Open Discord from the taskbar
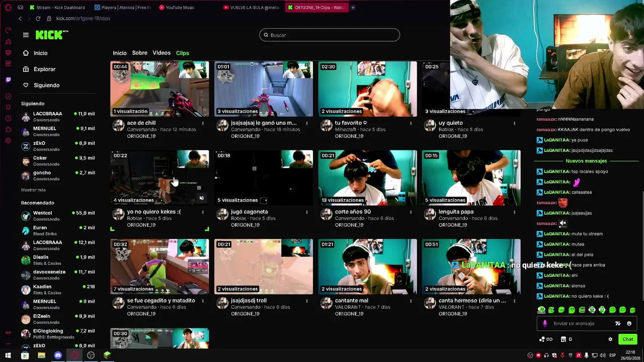The height and width of the screenshot is (362, 644). coord(58,355)
